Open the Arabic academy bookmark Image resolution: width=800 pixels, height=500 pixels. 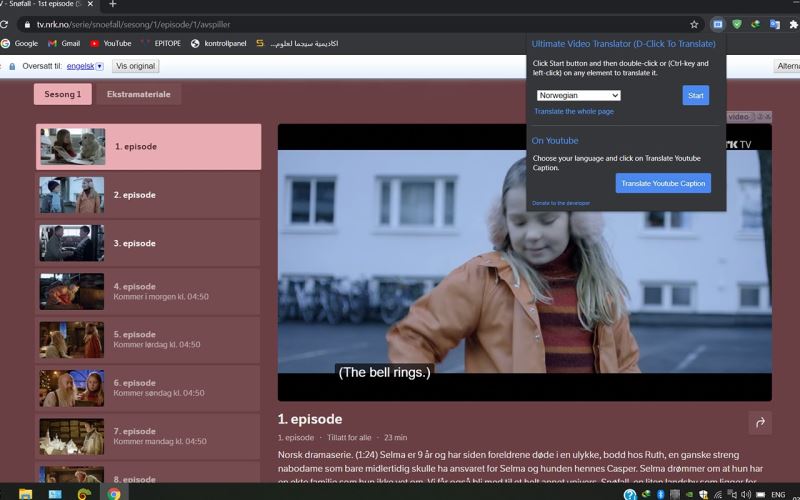click(x=297, y=43)
